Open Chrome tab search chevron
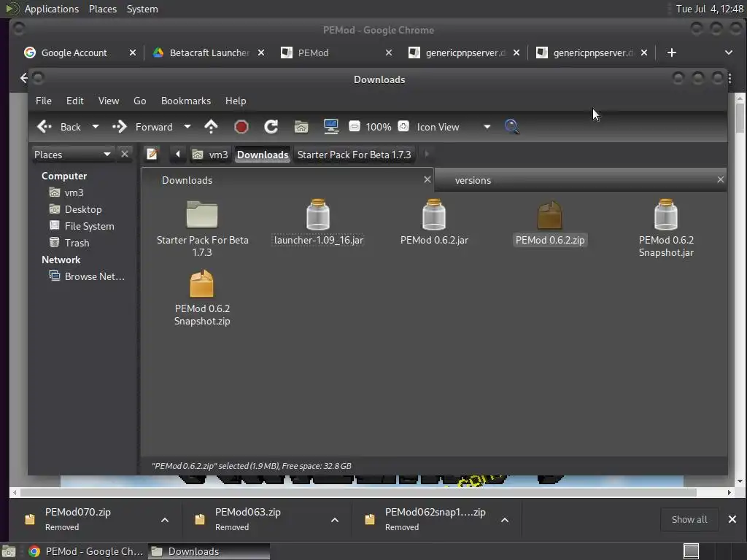747x560 pixels. click(x=729, y=52)
